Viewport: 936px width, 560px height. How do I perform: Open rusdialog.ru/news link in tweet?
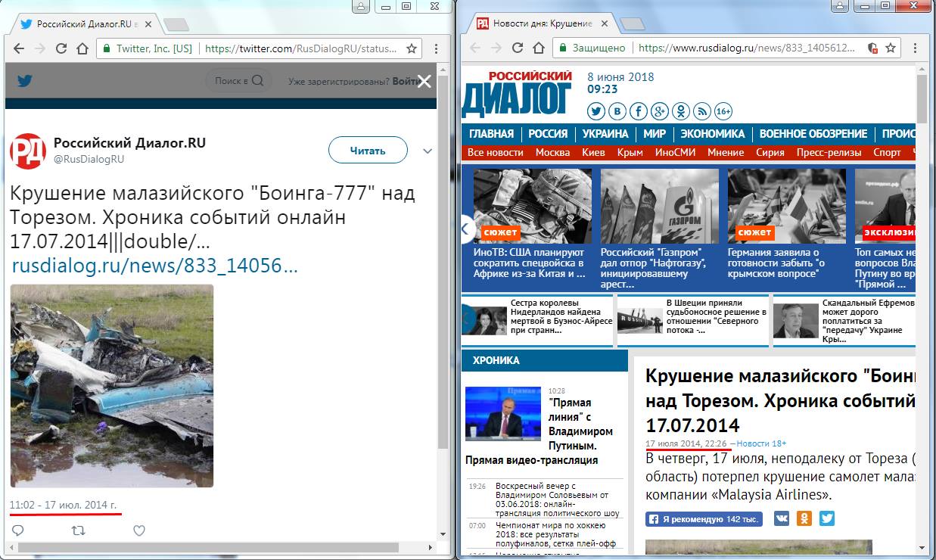(155, 266)
